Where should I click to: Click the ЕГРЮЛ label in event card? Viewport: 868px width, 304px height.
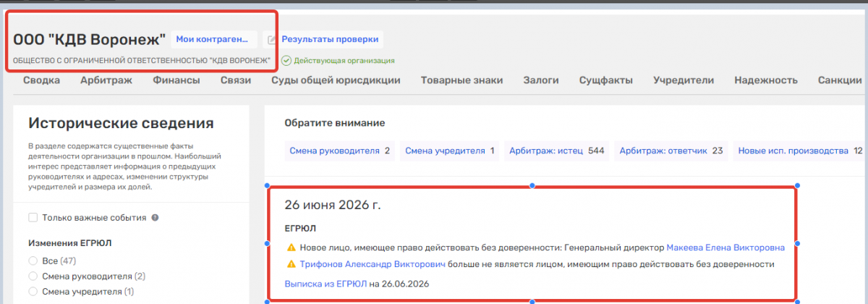301,228
